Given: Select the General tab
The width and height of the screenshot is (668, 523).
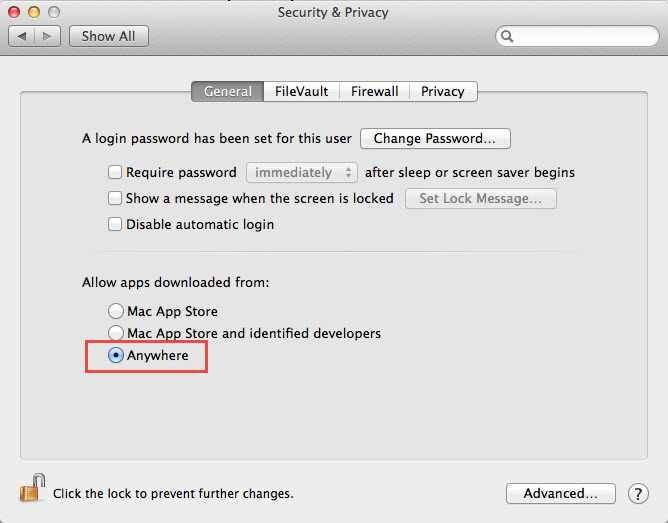Looking at the screenshot, I should tap(227, 92).
